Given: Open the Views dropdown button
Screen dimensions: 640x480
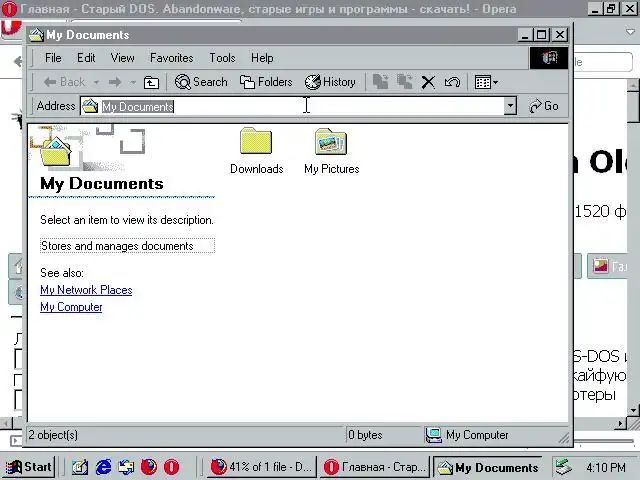Looking at the screenshot, I should pos(486,82).
